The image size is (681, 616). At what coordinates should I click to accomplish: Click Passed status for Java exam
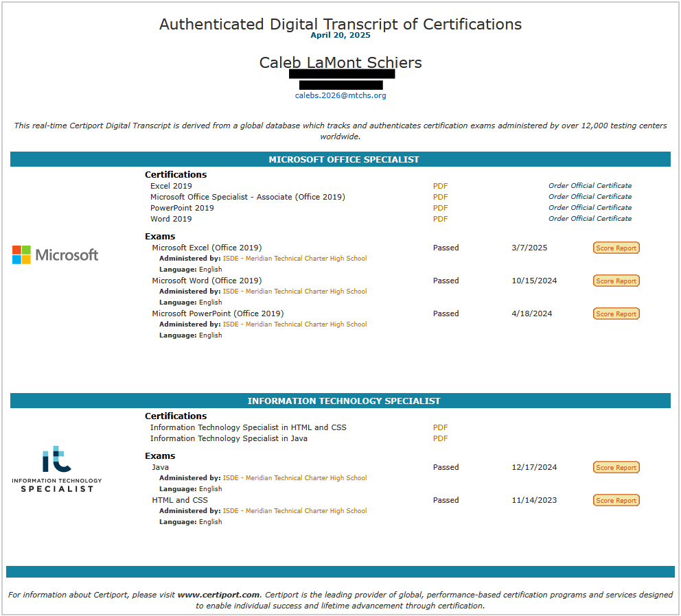click(x=446, y=468)
